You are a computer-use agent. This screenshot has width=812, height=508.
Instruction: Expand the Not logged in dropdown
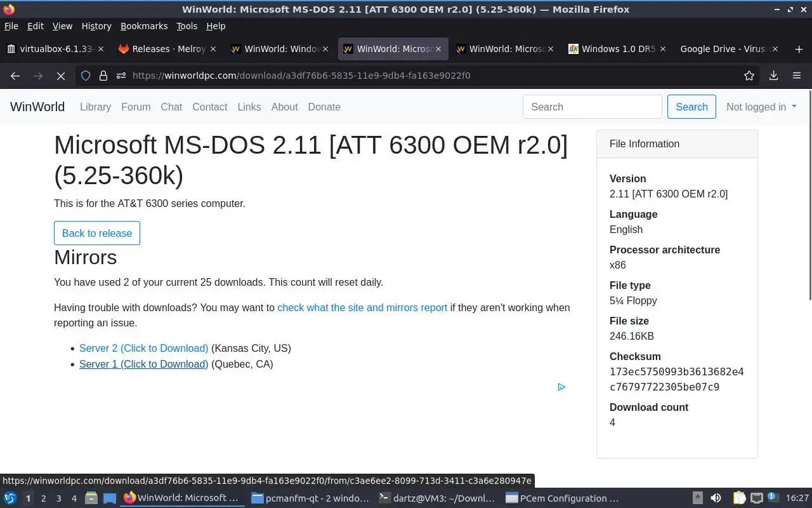click(761, 107)
